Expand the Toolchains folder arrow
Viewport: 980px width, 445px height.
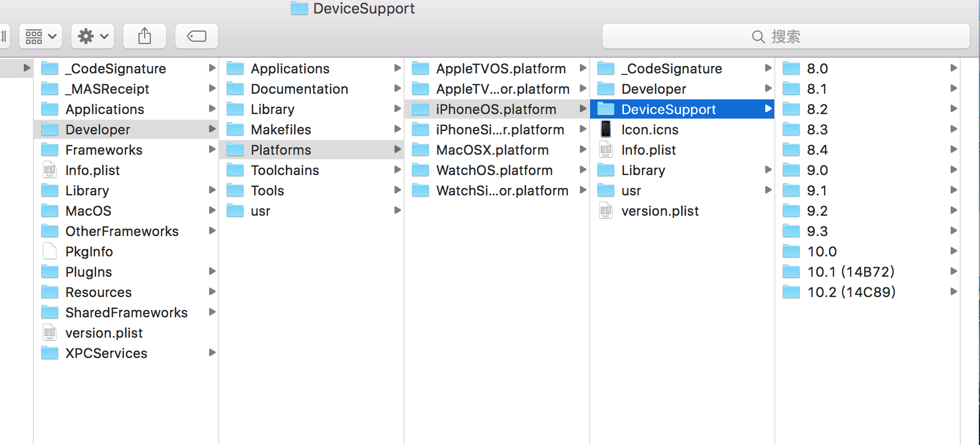pos(397,169)
